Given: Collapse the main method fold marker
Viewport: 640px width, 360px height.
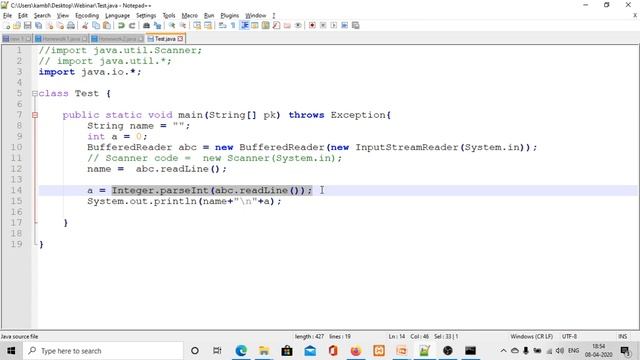Looking at the screenshot, I should pos(35,115).
